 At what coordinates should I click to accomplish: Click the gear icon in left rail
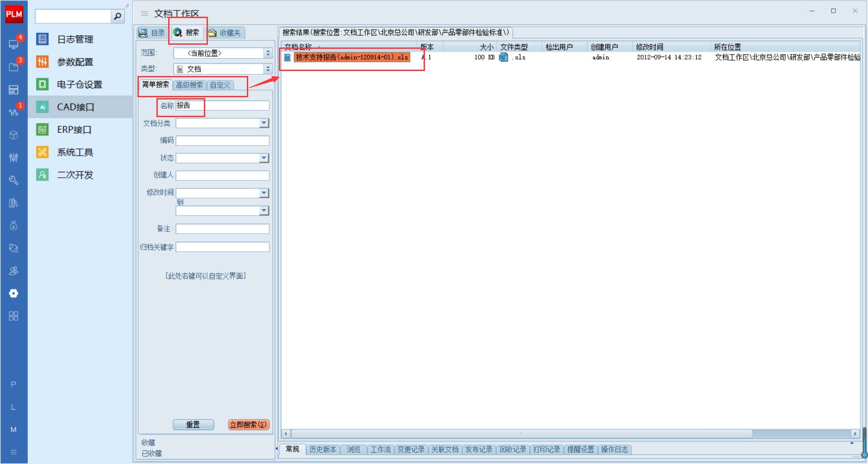(14, 294)
